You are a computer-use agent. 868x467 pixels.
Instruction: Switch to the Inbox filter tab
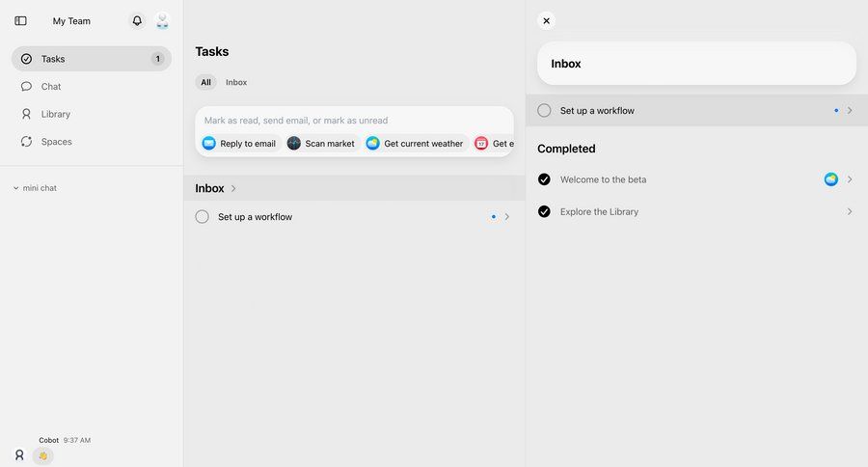pyautogui.click(x=236, y=83)
